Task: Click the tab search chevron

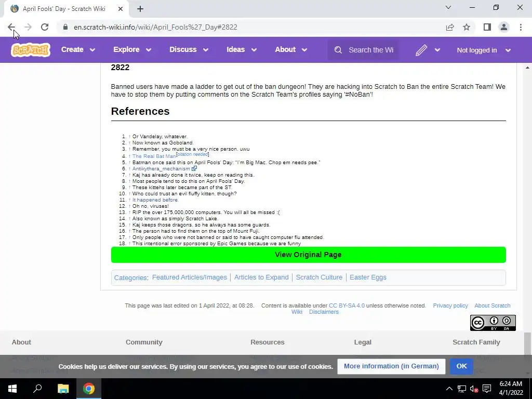Action: click(448, 7)
